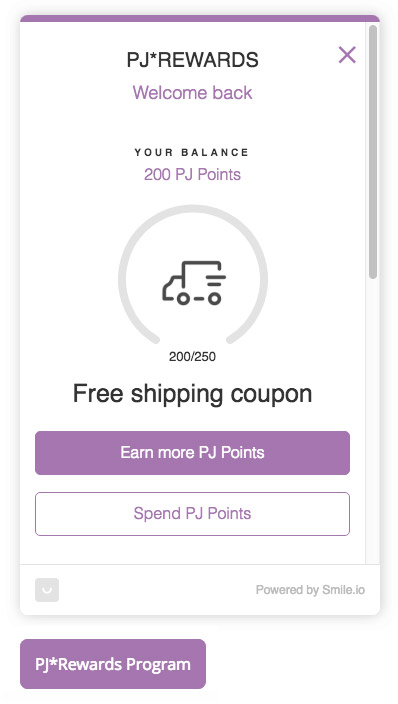This screenshot has height=704, width=398.
Task: Click the asterisk in the PJ*REWARDS title
Action: click(x=153, y=56)
